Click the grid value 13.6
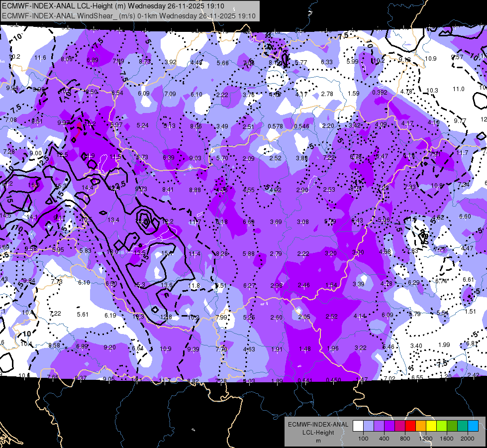The height and width of the screenshot is (448, 487). (167, 285)
